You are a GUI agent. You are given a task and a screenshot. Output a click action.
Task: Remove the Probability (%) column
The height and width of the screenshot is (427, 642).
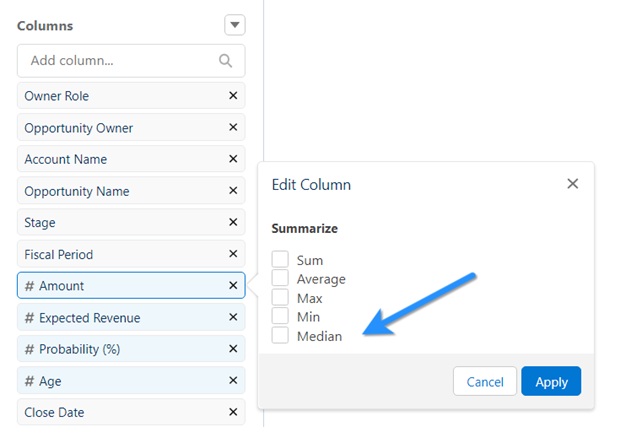(233, 349)
